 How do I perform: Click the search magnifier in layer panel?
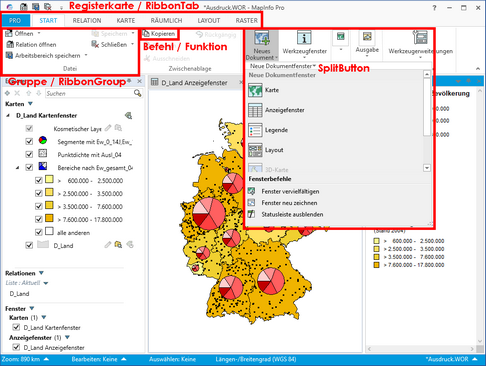click(137, 93)
